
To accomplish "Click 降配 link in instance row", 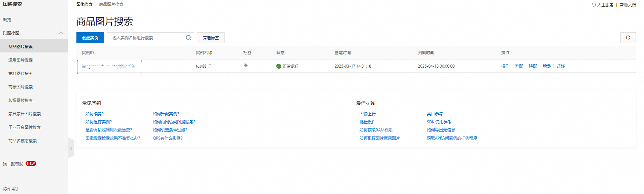I will [x=533, y=66].
